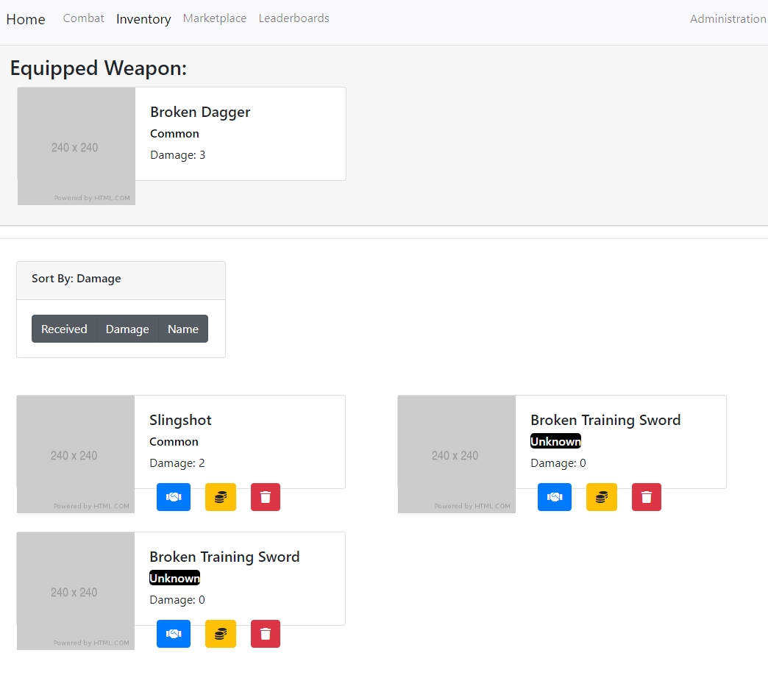Click the Slingshot item thumbnail
This screenshot has height=700, width=768.
click(75, 454)
